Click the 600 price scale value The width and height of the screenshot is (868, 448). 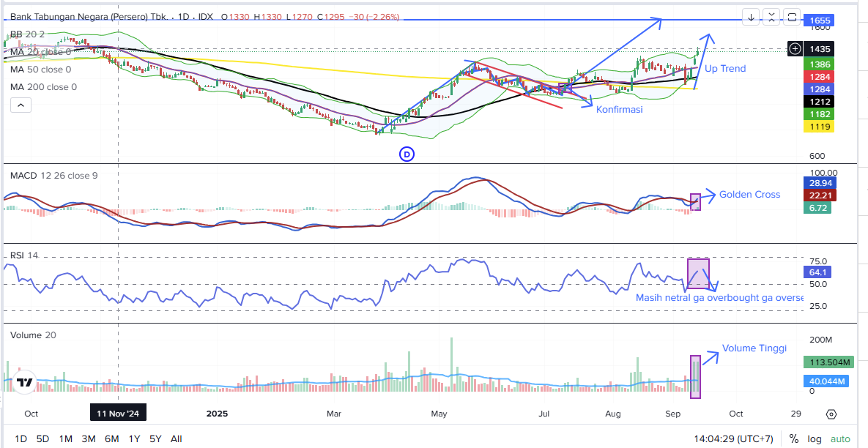818,157
